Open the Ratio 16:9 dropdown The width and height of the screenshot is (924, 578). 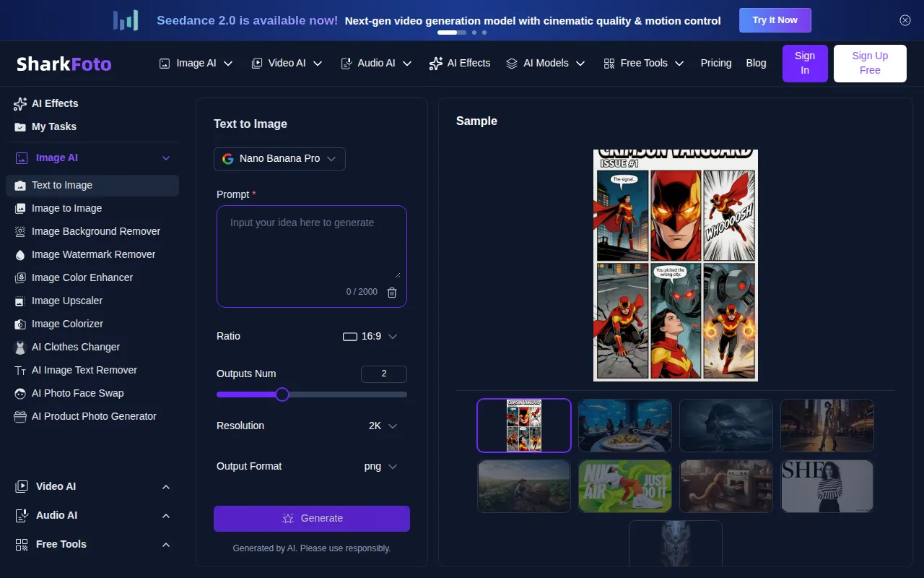[x=370, y=336]
